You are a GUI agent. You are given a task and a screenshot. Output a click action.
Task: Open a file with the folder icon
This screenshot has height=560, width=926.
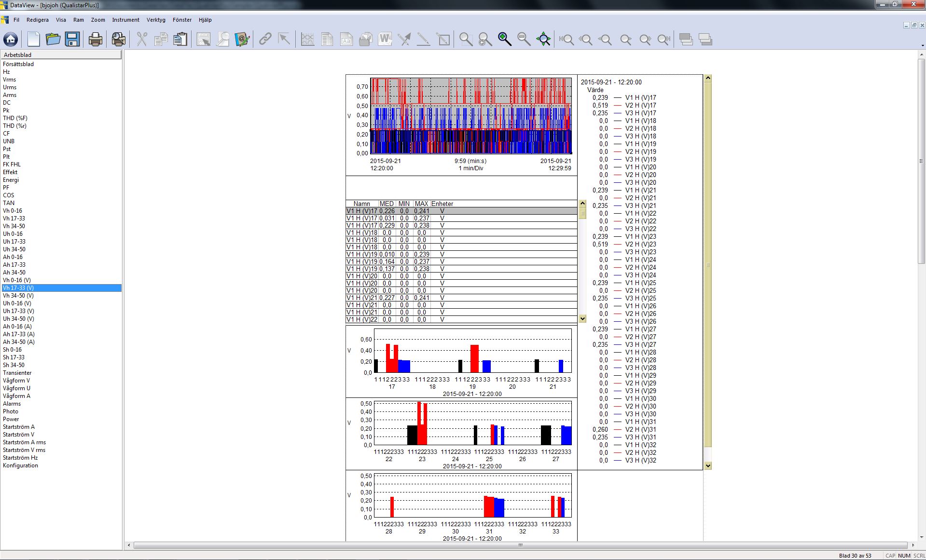coord(53,39)
